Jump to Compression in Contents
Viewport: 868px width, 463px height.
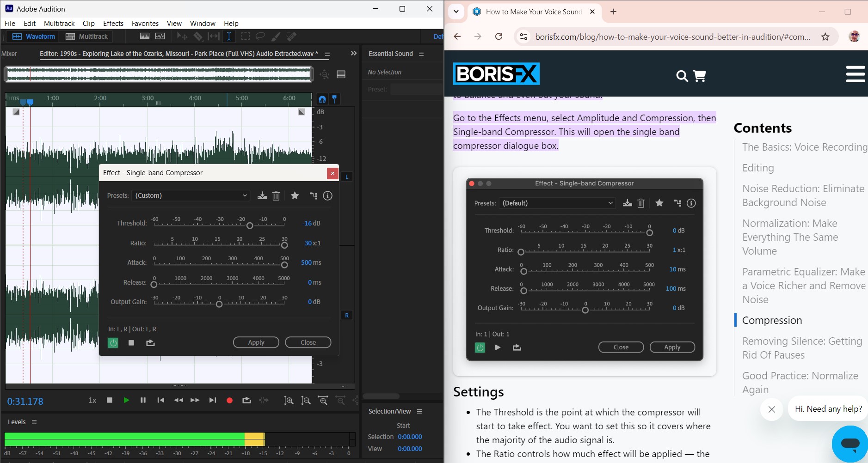pos(772,320)
